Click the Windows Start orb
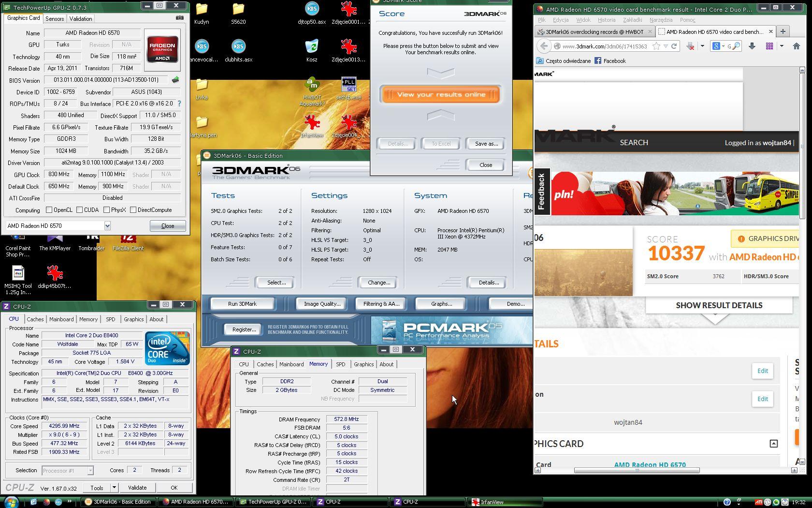Screen dimensions: 812x508 [x=11, y=501]
